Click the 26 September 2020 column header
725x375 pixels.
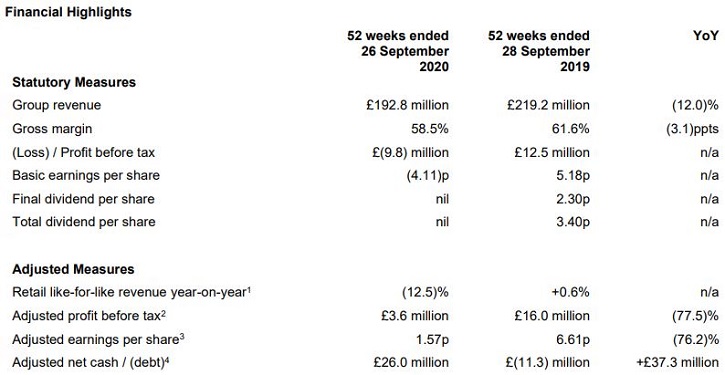click(398, 51)
